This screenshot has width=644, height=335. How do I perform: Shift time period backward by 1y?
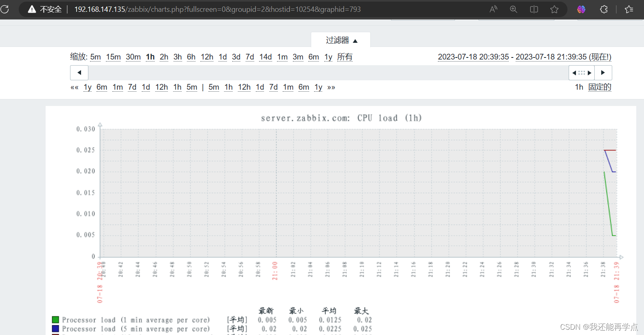88,87
